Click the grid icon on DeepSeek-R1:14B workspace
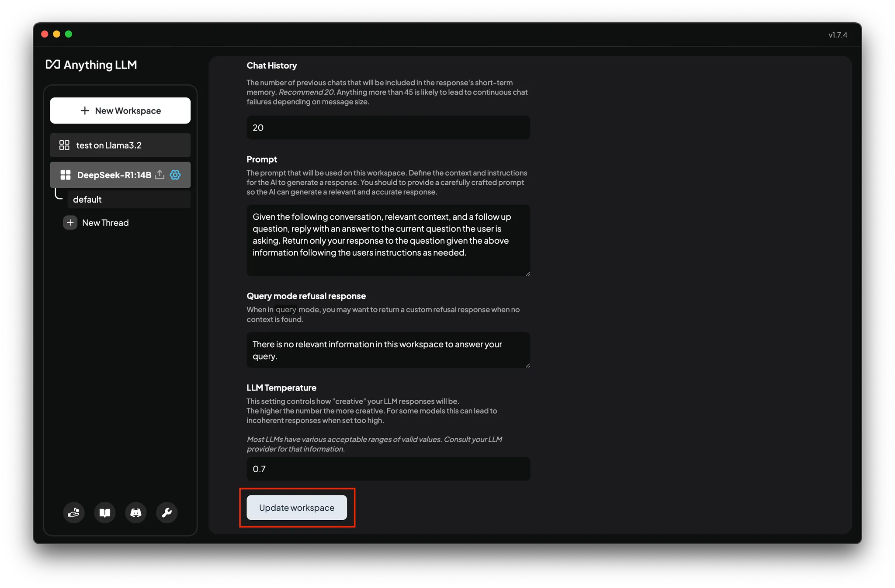This screenshot has width=895, height=588. [x=66, y=175]
